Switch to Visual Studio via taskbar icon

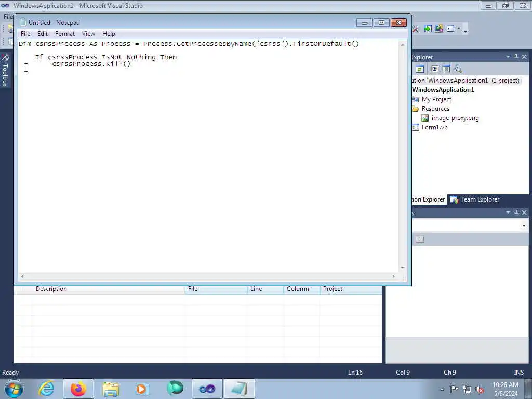click(207, 389)
